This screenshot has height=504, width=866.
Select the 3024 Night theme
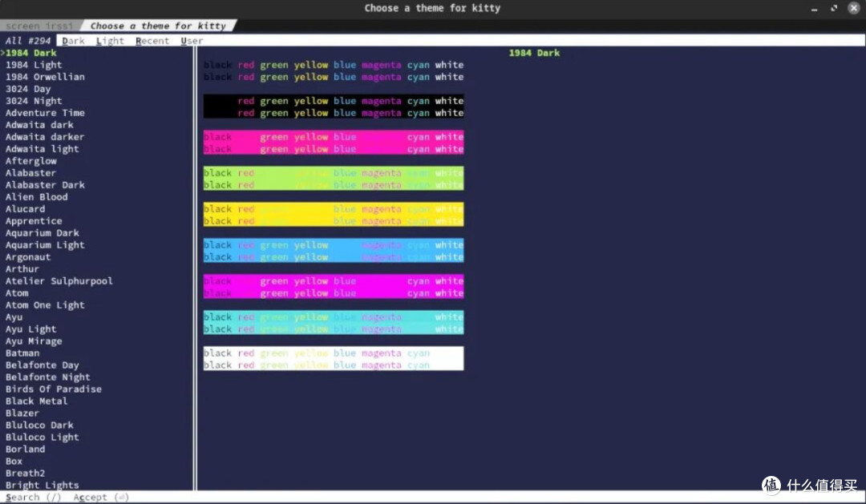[x=34, y=101]
